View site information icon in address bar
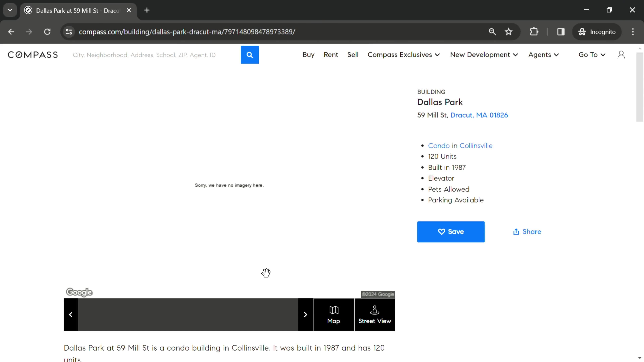Image resolution: width=644 pixels, height=362 pixels. tap(69, 32)
